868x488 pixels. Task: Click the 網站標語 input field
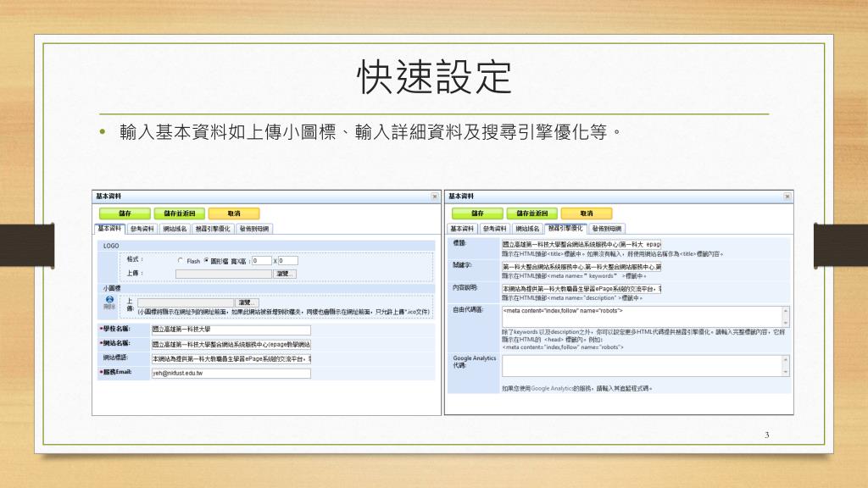pyautogui.click(x=231, y=358)
